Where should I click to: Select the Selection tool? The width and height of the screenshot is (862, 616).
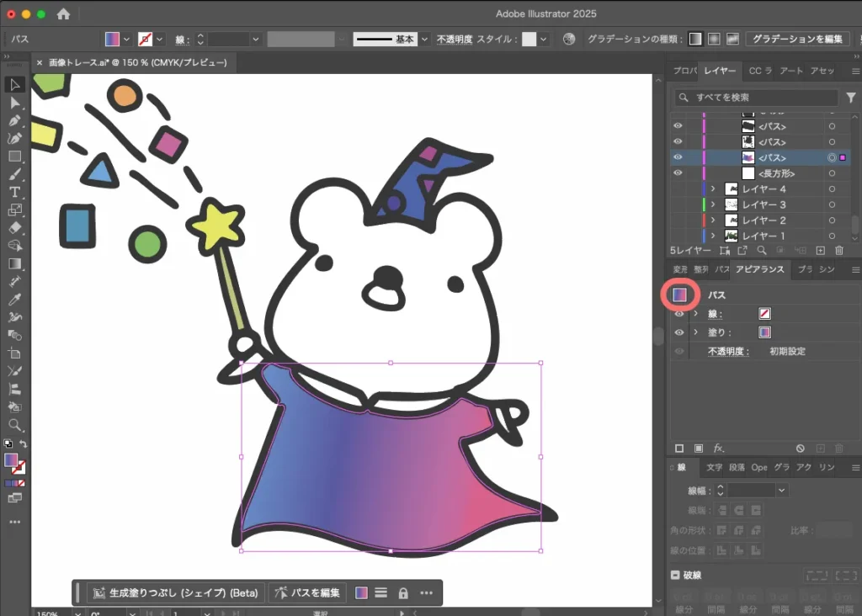pyautogui.click(x=14, y=84)
